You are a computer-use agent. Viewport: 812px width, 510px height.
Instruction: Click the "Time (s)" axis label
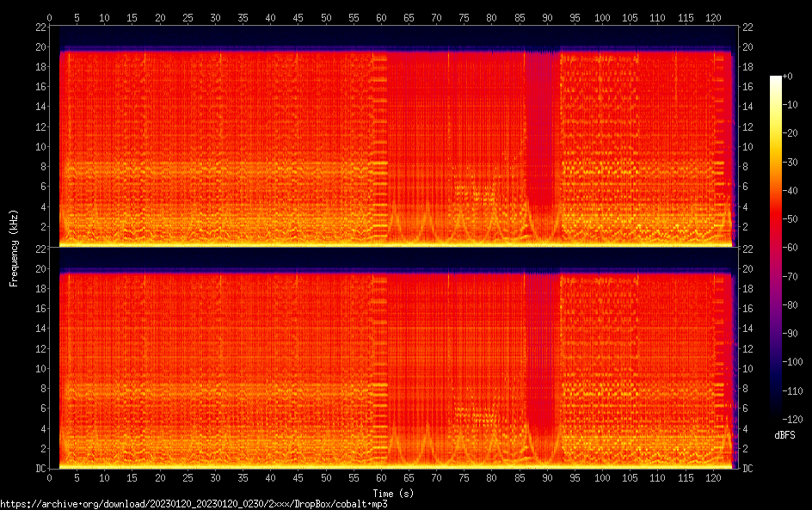[393, 493]
